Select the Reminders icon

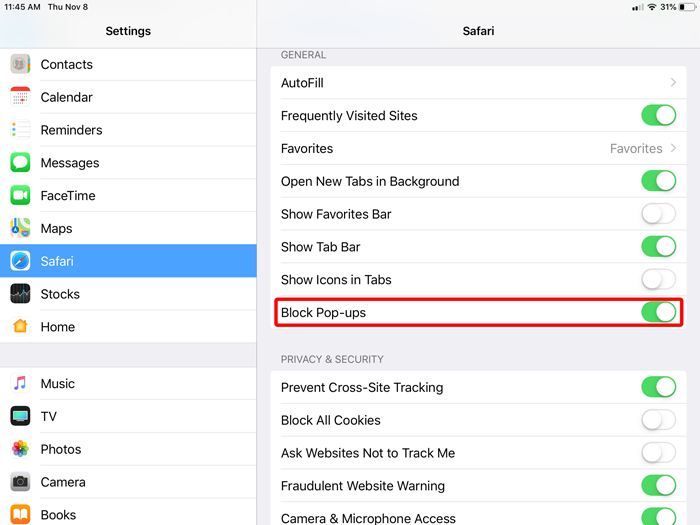[20, 130]
